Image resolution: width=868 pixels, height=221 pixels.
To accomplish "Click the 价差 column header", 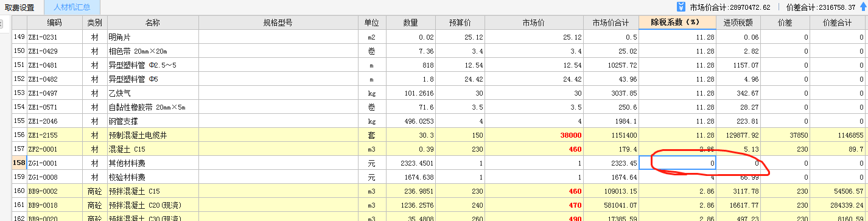I will (785, 23).
